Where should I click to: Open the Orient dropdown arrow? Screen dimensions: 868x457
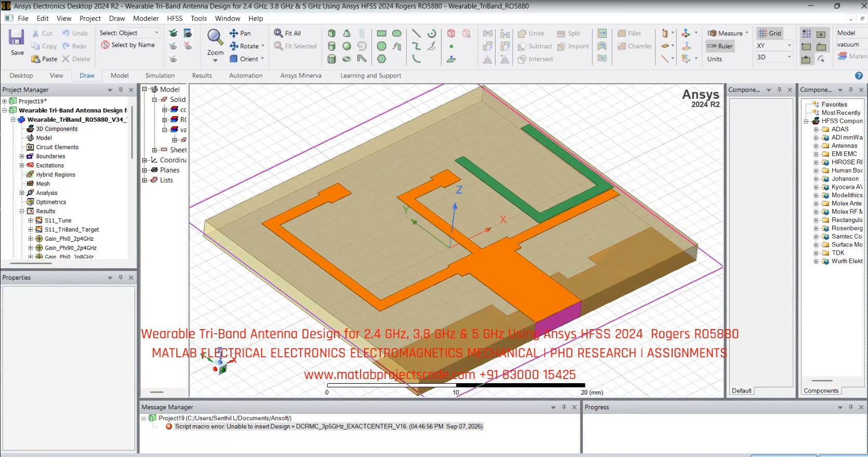click(x=262, y=59)
